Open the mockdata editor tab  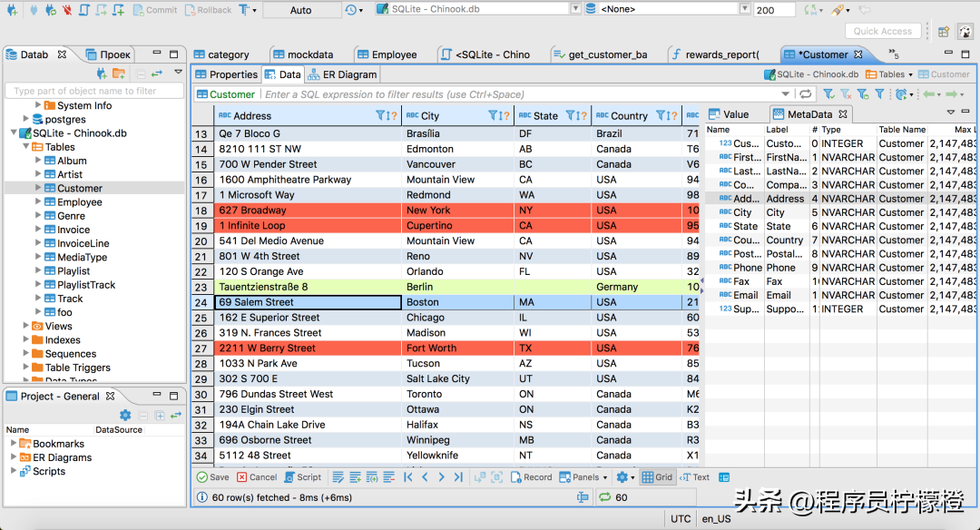pos(301,54)
